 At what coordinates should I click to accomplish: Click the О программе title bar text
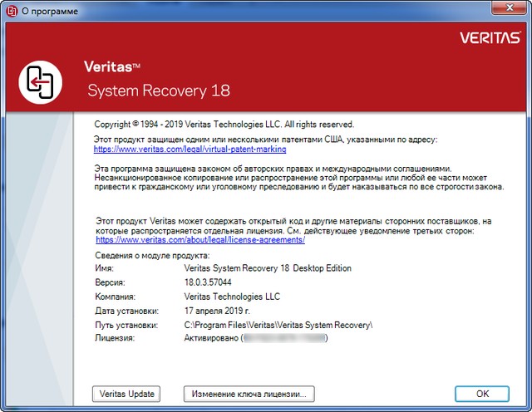coord(51,10)
